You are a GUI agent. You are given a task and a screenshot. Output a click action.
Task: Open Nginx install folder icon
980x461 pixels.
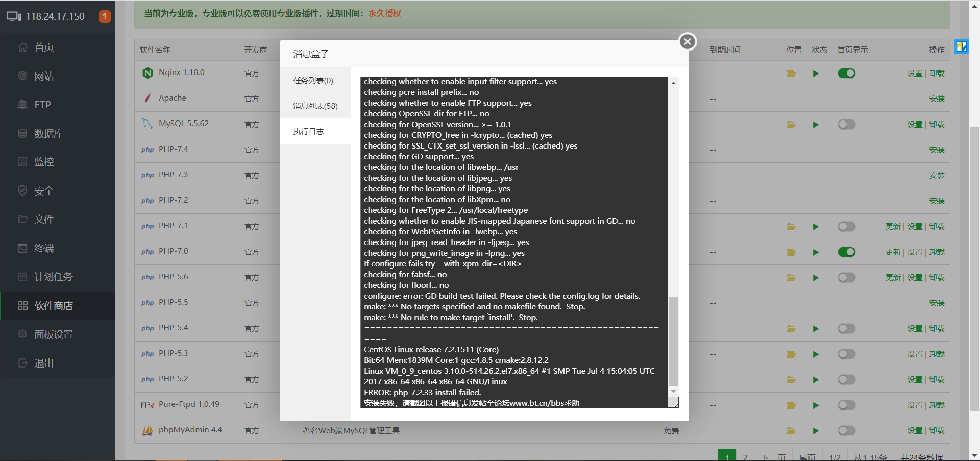(791, 74)
